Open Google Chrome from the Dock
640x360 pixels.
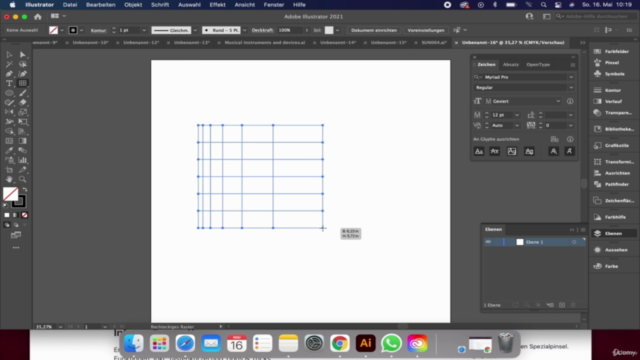click(340, 343)
